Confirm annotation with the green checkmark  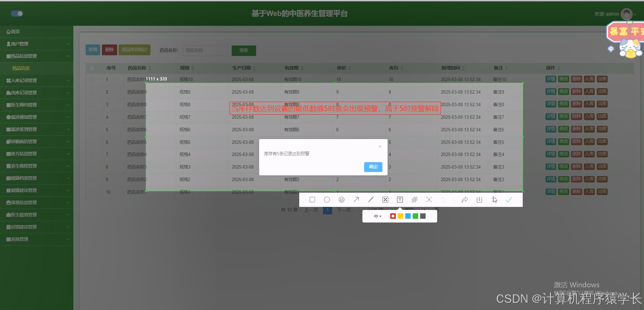[x=508, y=199]
